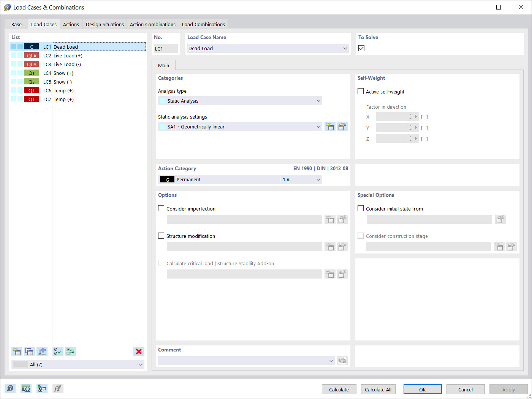532x399 pixels.
Task: Open the Design Situations tab
Action: click(104, 24)
